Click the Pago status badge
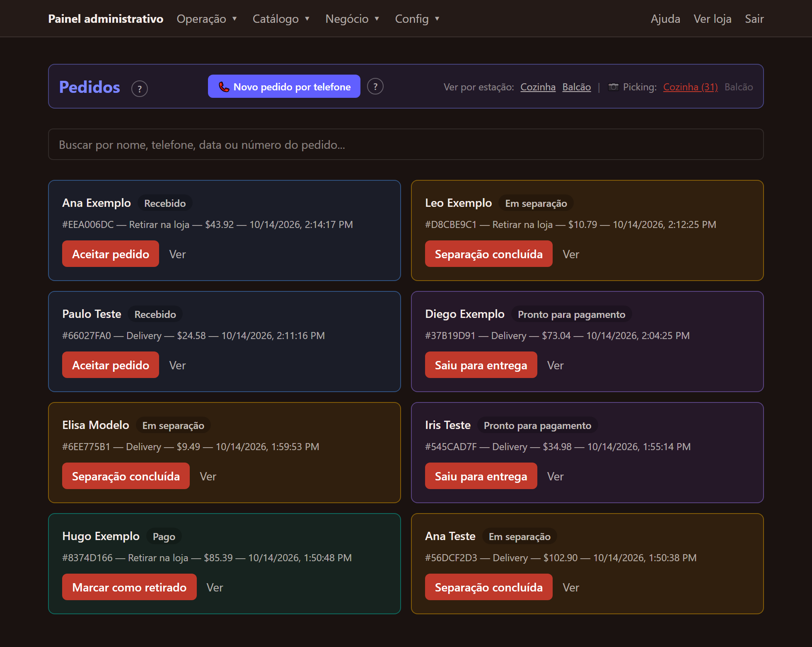Screen dimensions: 812x647 click(x=164, y=536)
